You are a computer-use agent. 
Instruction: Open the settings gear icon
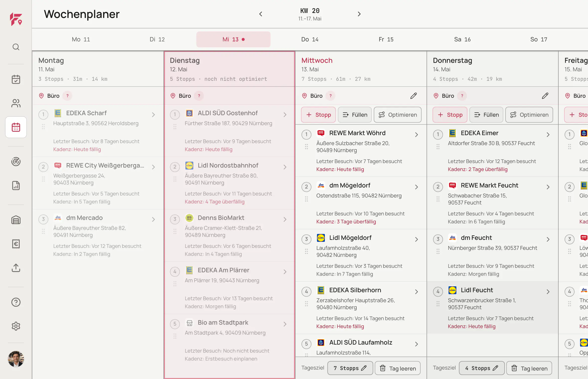[x=16, y=326]
